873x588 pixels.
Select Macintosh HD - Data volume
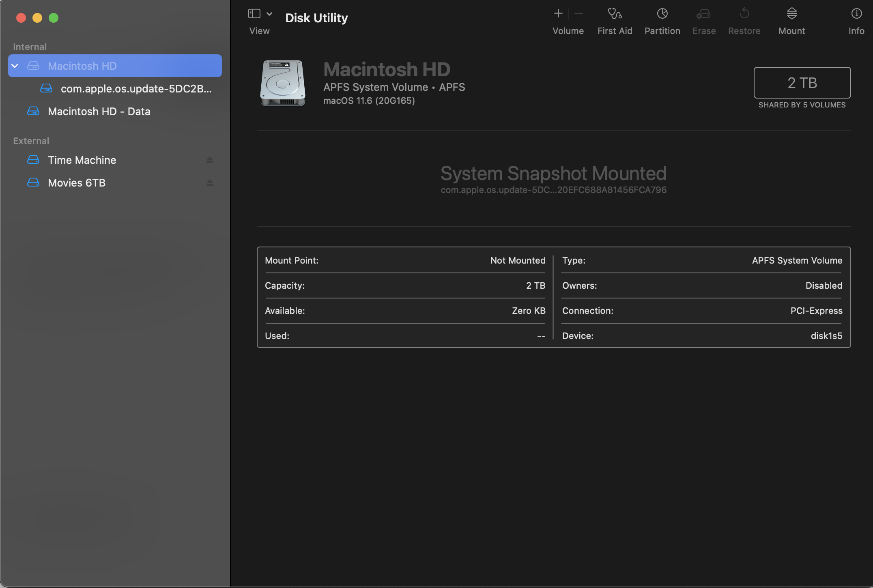coord(99,112)
